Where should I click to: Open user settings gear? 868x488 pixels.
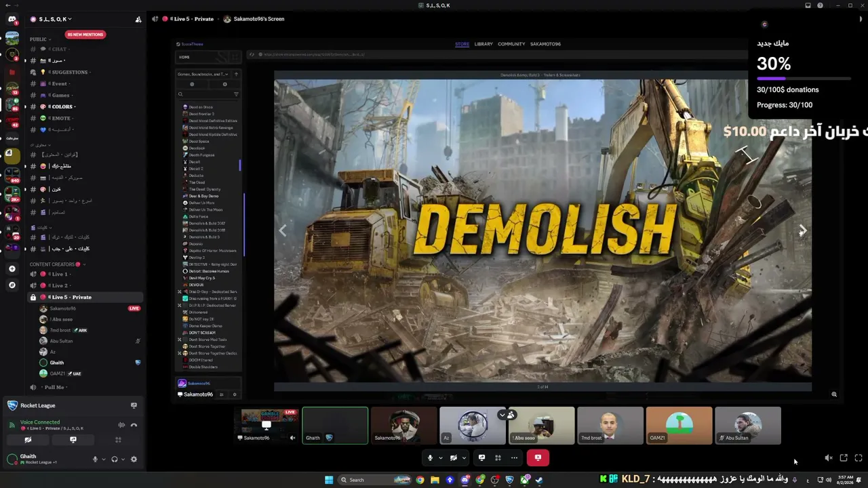pos(134,459)
